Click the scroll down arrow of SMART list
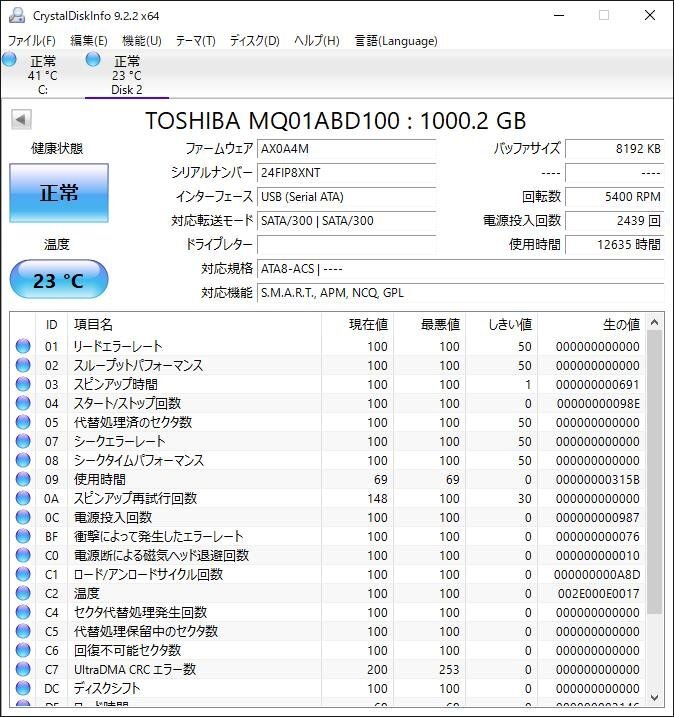 click(654, 697)
